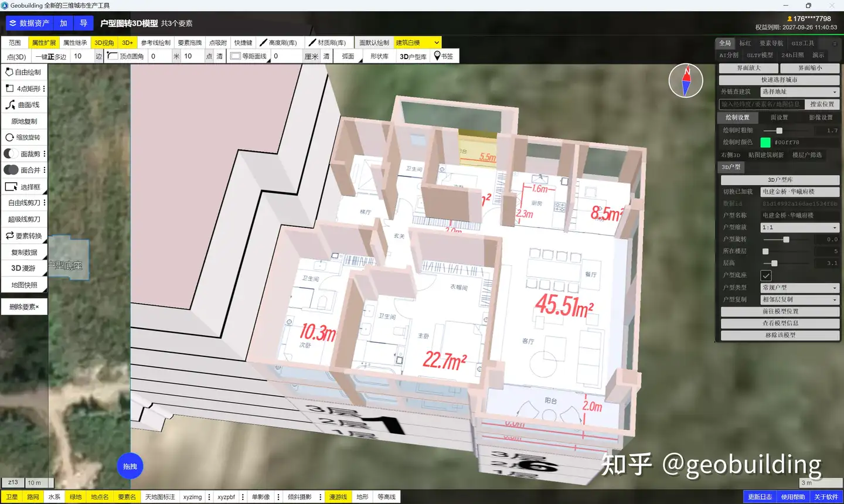Toggle the 卫星 satellite layer

[x=12, y=497]
